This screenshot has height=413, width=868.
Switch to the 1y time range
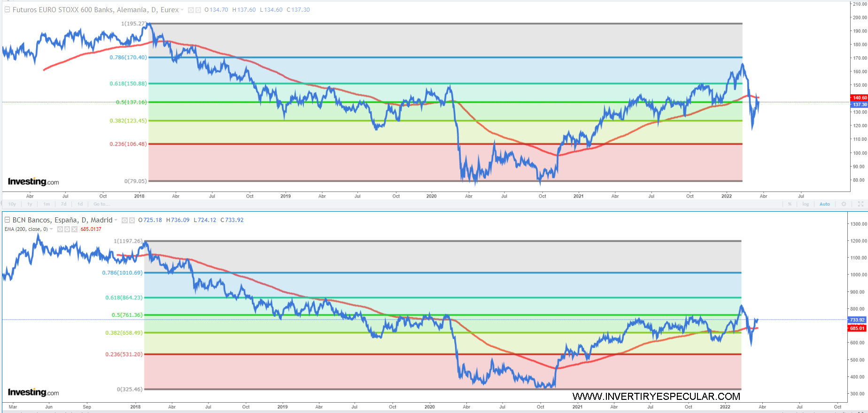(30, 204)
